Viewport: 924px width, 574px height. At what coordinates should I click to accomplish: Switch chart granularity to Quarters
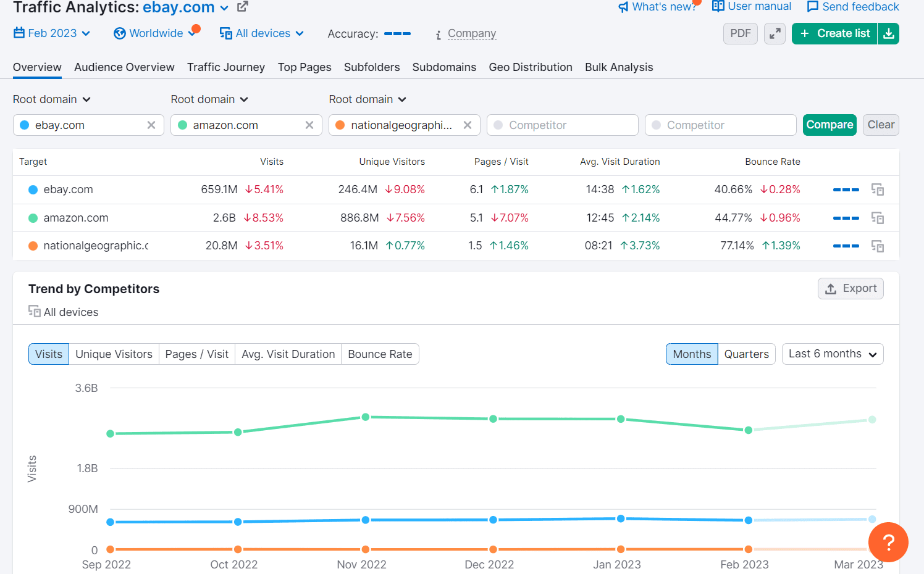coord(747,354)
